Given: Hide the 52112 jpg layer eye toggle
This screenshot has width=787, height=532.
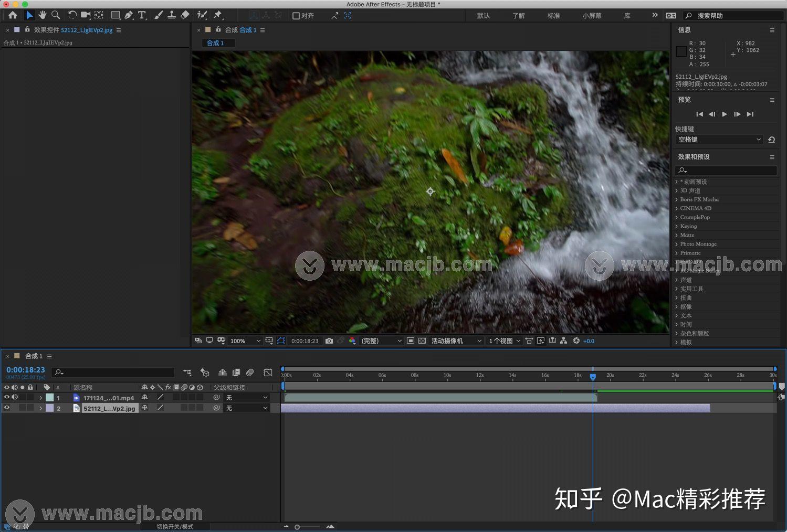Looking at the screenshot, I should [7, 408].
